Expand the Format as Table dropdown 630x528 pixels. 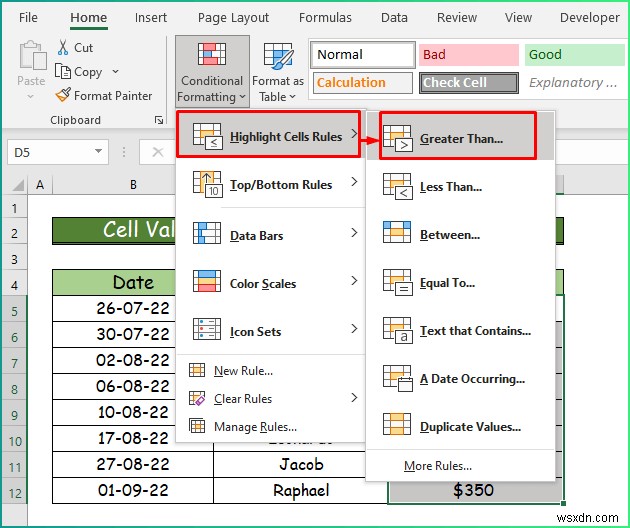pyautogui.click(x=292, y=96)
